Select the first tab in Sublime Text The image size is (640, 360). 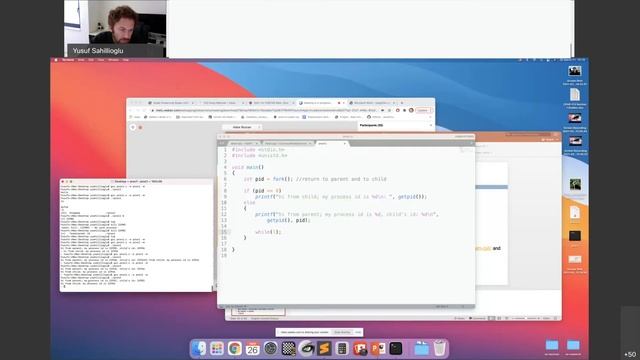244,144
